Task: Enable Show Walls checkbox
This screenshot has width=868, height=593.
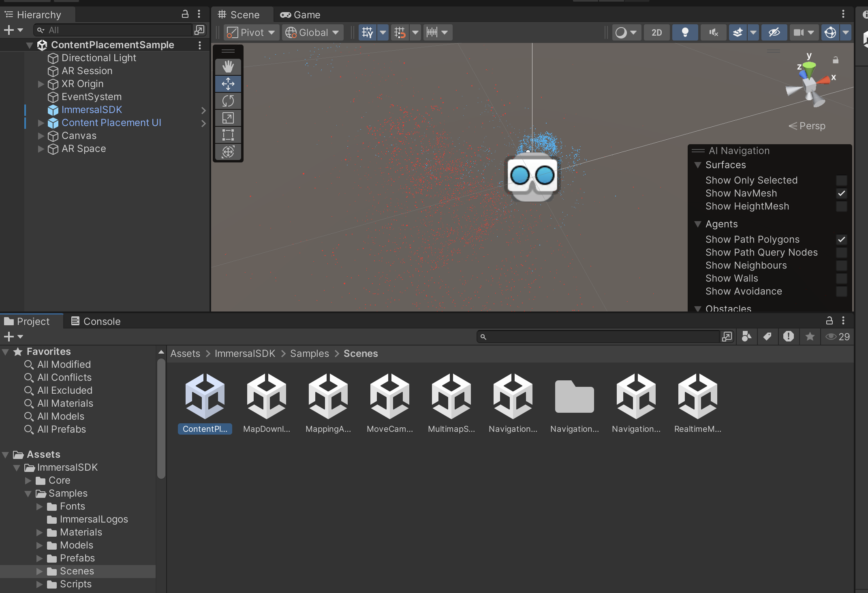Action: point(841,278)
